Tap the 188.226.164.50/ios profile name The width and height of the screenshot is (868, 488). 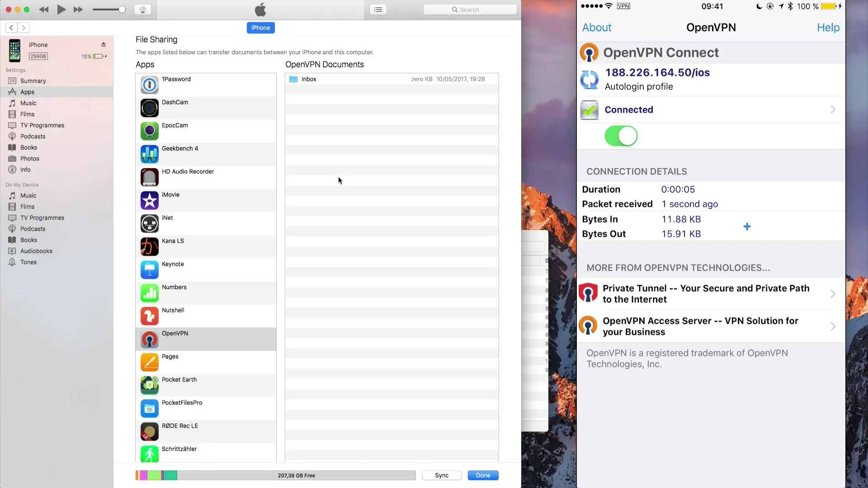pyautogui.click(x=657, y=73)
